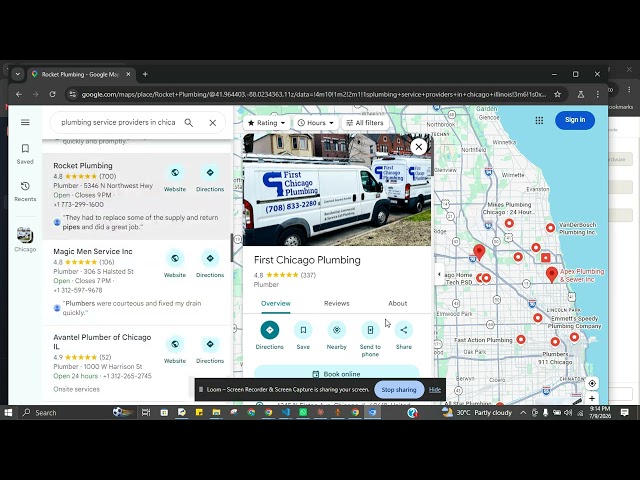
Task: Open Task View on the taskbar
Action: pyautogui.click(x=146, y=413)
